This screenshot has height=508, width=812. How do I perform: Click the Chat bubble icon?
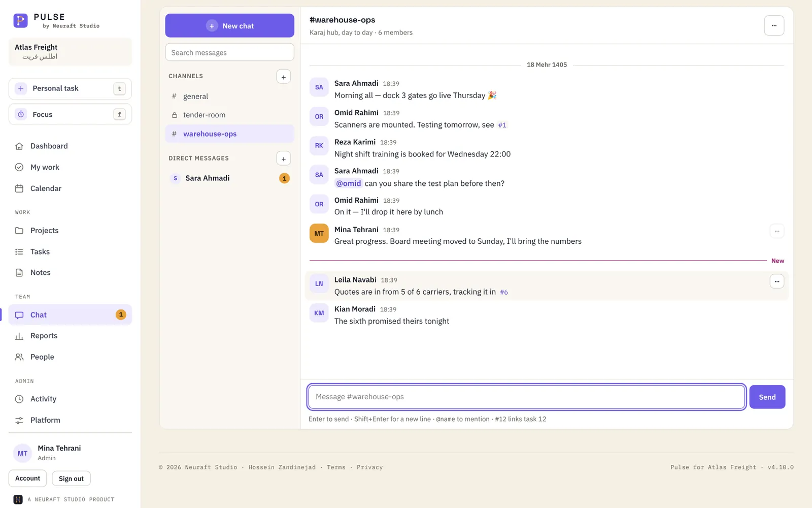click(19, 315)
